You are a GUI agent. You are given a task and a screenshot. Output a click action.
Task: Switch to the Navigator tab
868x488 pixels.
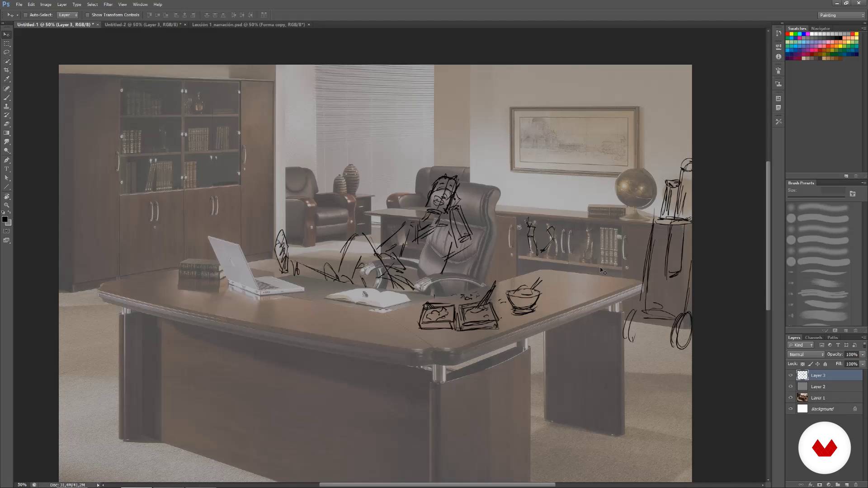coord(821,28)
